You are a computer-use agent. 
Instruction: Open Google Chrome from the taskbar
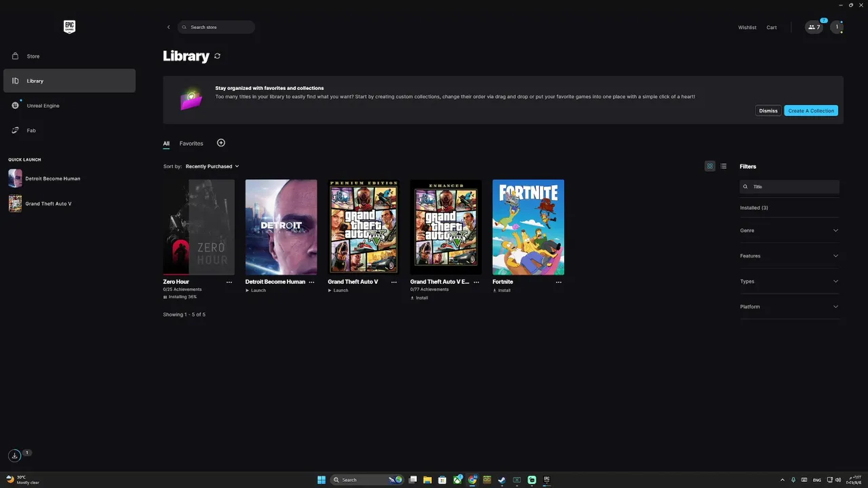tap(472, 480)
